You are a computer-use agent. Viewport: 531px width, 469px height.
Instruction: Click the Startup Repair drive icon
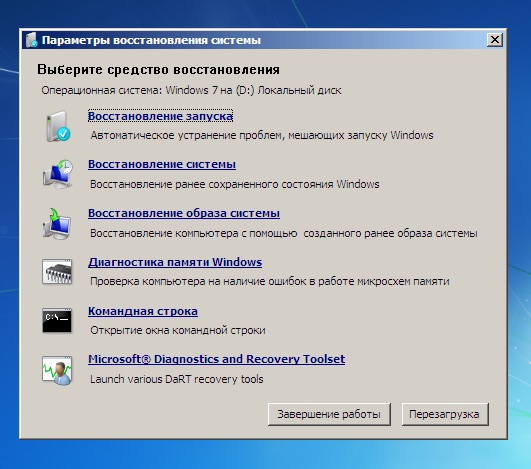pos(58,126)
